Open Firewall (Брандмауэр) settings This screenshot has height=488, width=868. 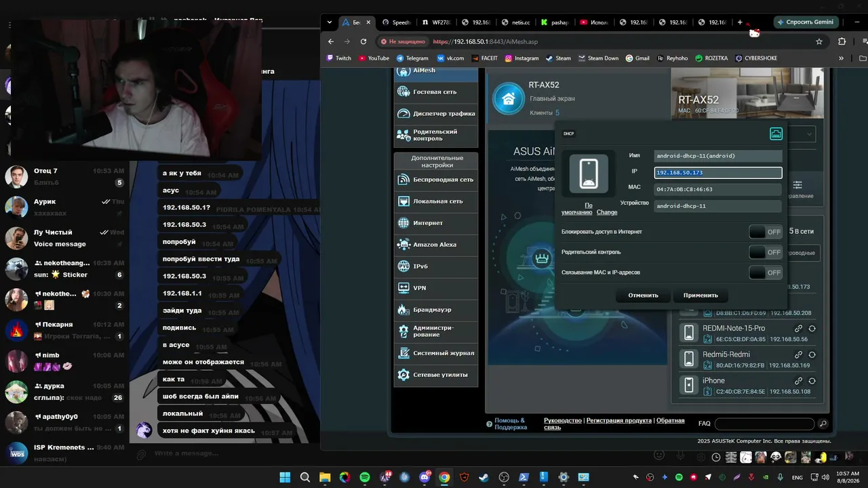(436, 310)
